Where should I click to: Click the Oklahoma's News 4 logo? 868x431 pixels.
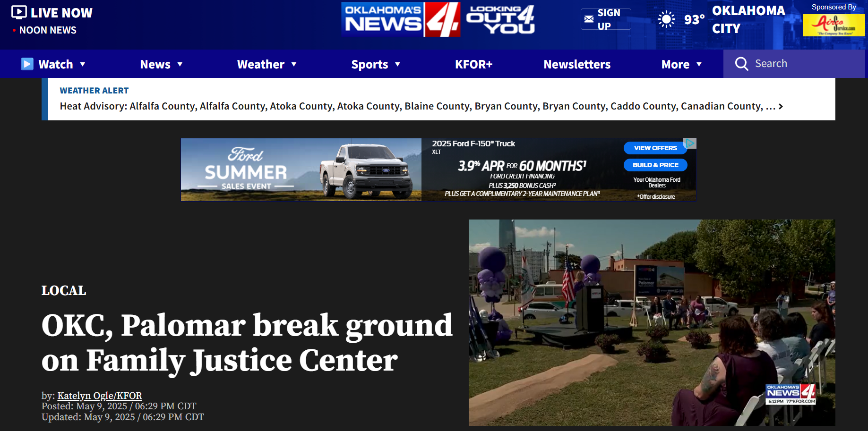(x=401, y=19)
